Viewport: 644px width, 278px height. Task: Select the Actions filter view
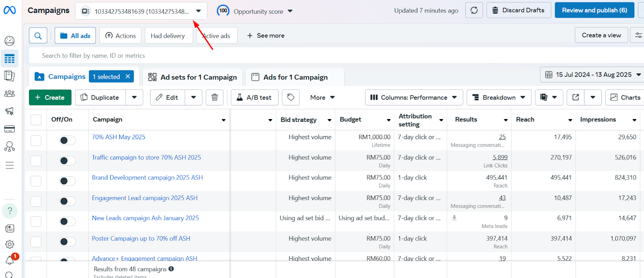[121, 36]
